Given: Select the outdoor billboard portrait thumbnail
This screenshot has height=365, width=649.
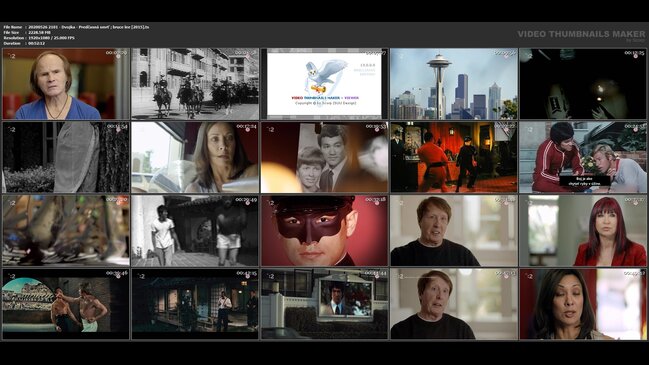Looking at the screenshot, I should point(324,304).
